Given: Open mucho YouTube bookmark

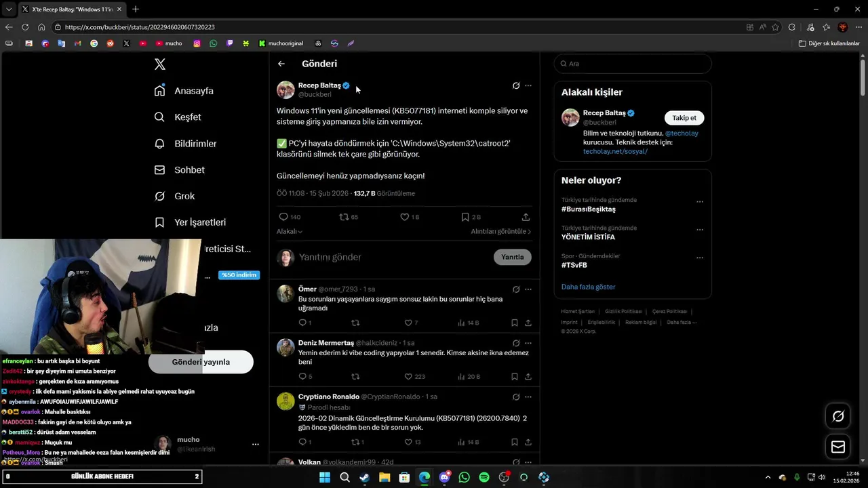Looking at the screenshot, I should pyautogui.click(x=169, y=43).
